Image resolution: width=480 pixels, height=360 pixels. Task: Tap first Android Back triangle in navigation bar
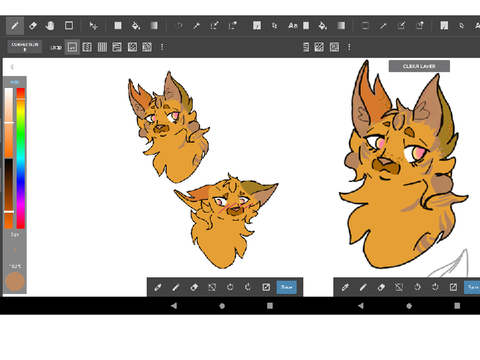[x=174, y=306]
